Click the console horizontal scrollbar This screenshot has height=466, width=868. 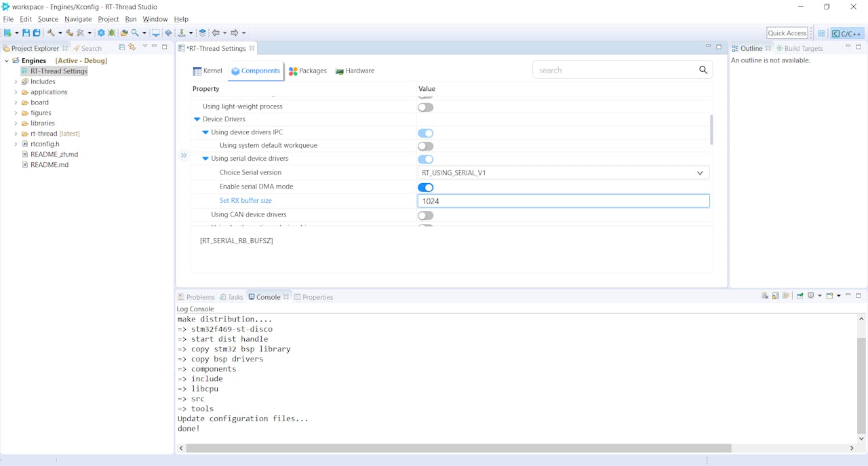(458, 448)
